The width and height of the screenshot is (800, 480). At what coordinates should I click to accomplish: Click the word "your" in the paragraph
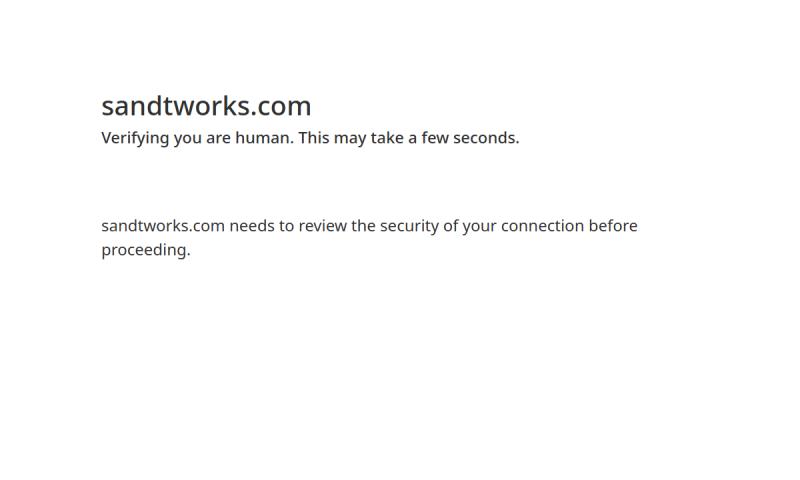tap(480, 227)
